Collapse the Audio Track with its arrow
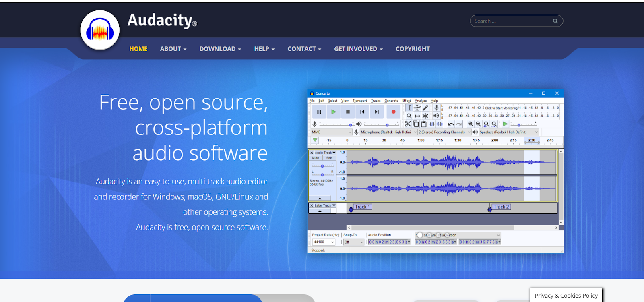The height and width of the screenshot is (302, 644). pyautogui.click(x=320, y=198)
